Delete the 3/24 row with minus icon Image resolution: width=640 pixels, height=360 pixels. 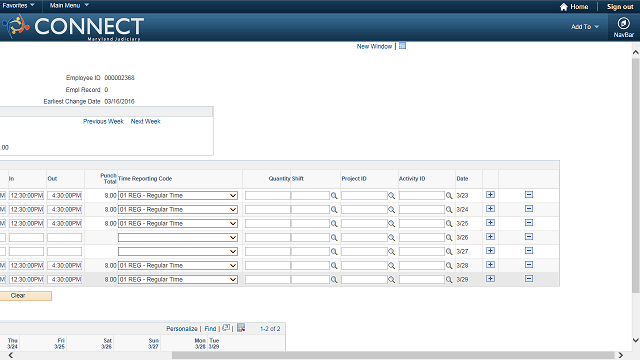click(529, 209)
